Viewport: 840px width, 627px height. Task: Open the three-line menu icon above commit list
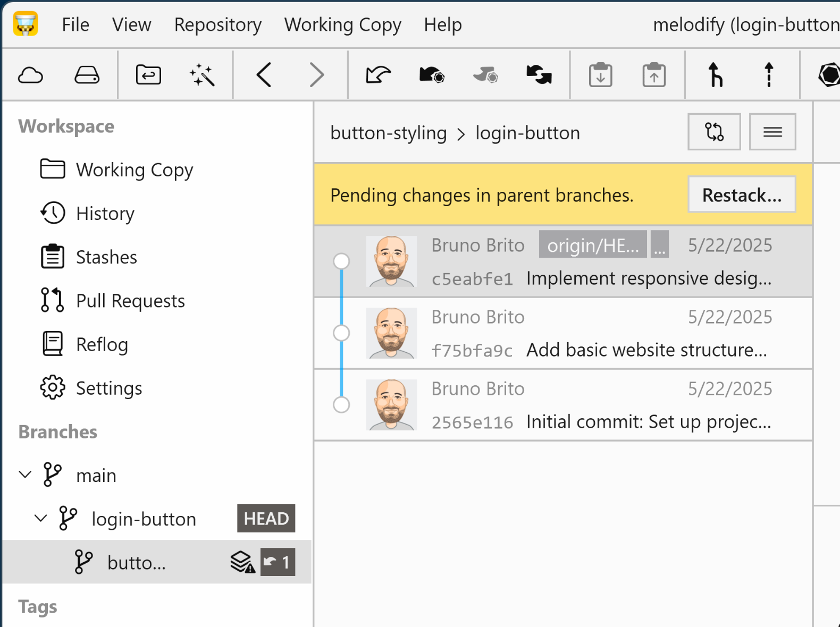(772, 132)
